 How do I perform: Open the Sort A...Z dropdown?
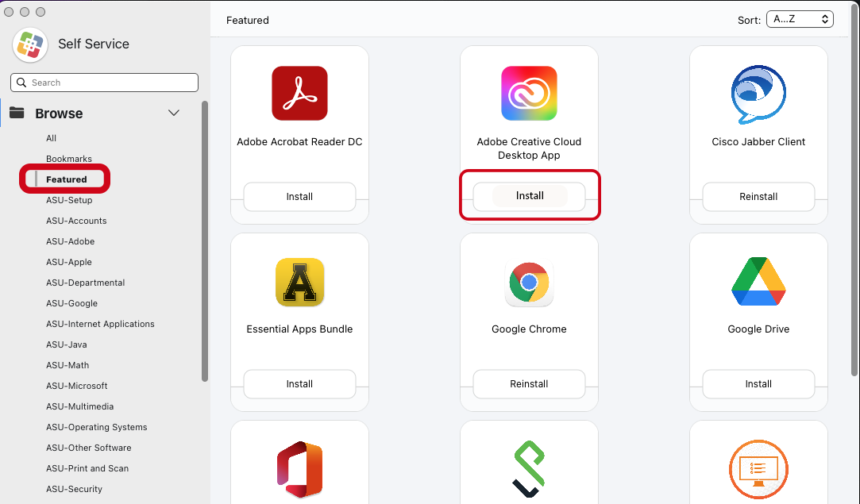[800, 19]
